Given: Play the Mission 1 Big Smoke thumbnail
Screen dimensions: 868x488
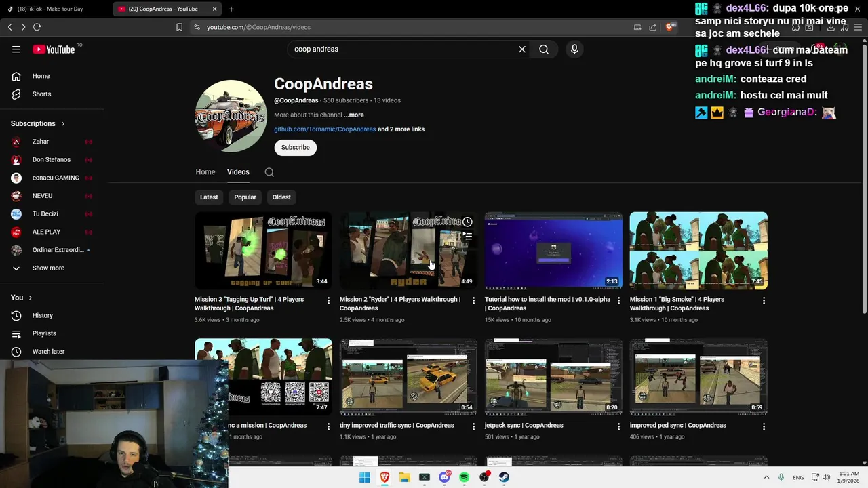Looking at the screenshot, I should tap(698, 251).
